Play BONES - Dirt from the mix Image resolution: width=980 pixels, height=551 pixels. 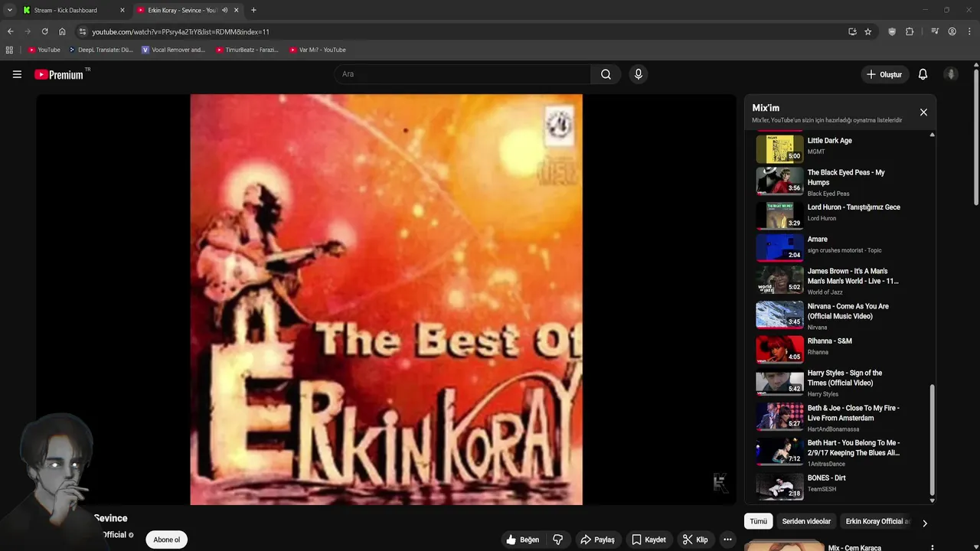click(x=838, y=485)
